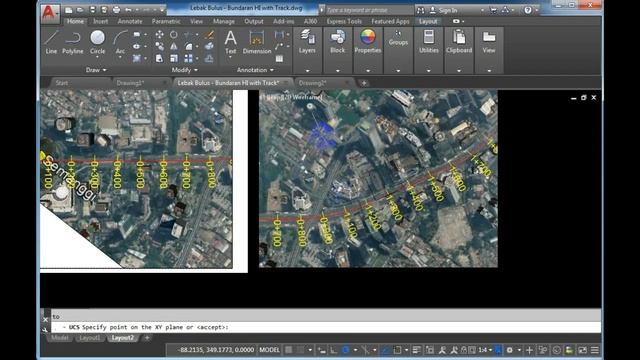Toggle lineweight display in status bar
Image resolution: width=640 pixels, height=360 pixels.
pyautogui.click(x=416, y=350)
